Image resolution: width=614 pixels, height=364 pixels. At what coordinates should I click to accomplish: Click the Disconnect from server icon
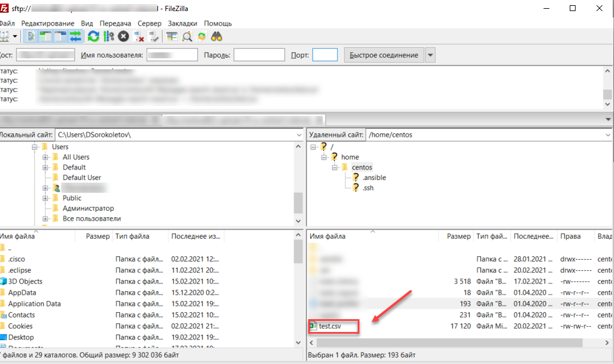point(139,37)
